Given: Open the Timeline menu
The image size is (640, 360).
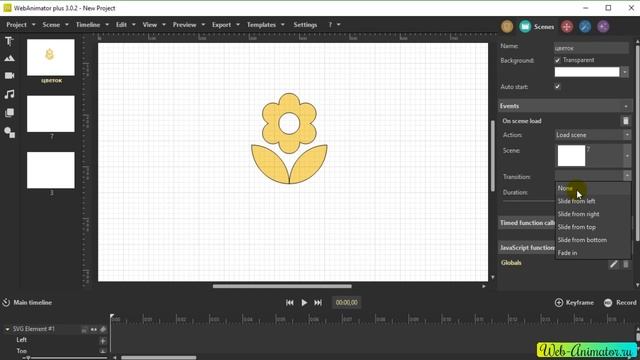Looking at the screenshot, I should point(92,24).
